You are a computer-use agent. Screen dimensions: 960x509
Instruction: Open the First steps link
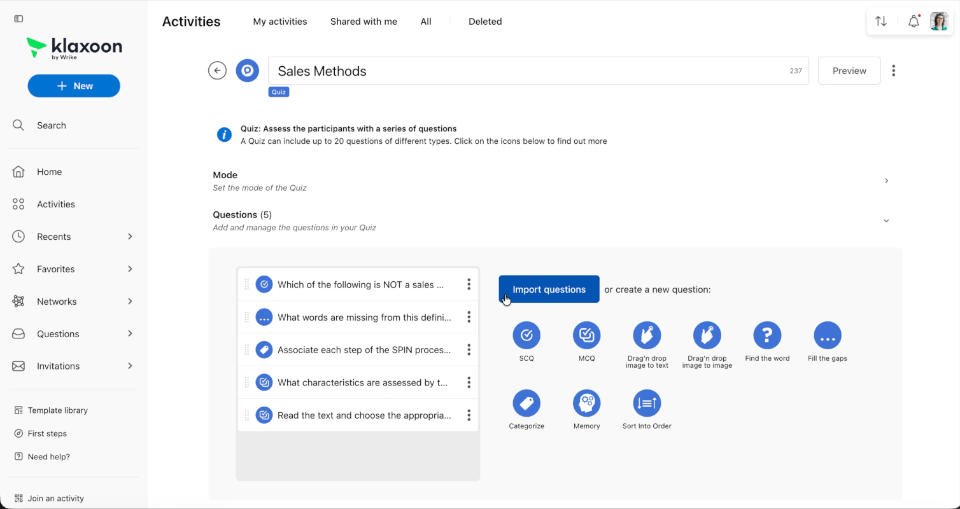(40, 434)
